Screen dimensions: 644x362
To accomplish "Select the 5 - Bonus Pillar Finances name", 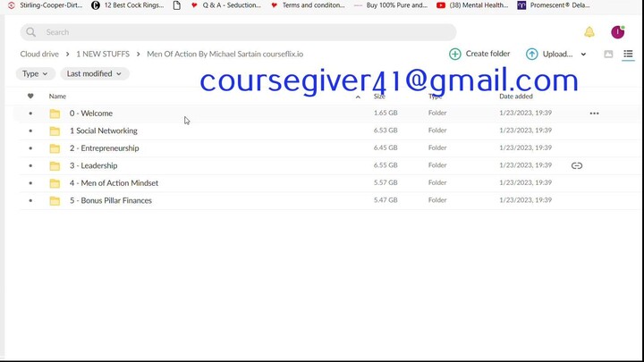I will pos(111,201).
